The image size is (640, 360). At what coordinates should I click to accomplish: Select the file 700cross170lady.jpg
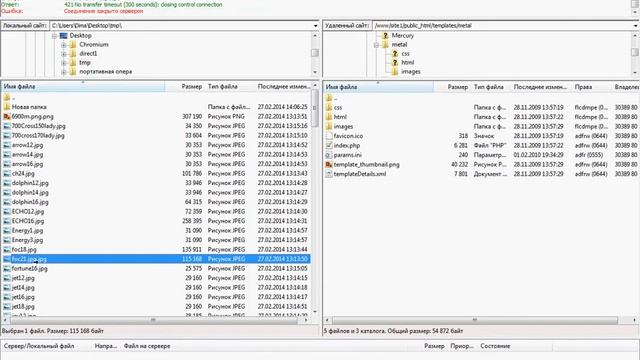click(38, 136)
